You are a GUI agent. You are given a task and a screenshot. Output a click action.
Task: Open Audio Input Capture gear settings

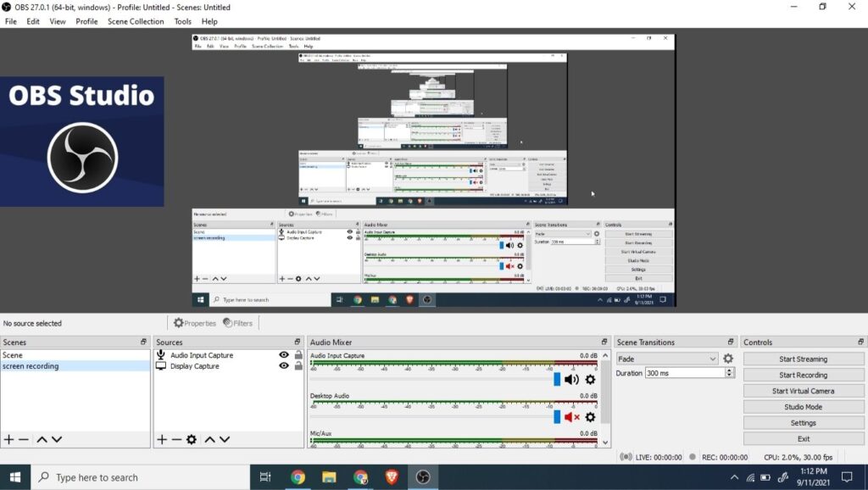pos(591,380)
